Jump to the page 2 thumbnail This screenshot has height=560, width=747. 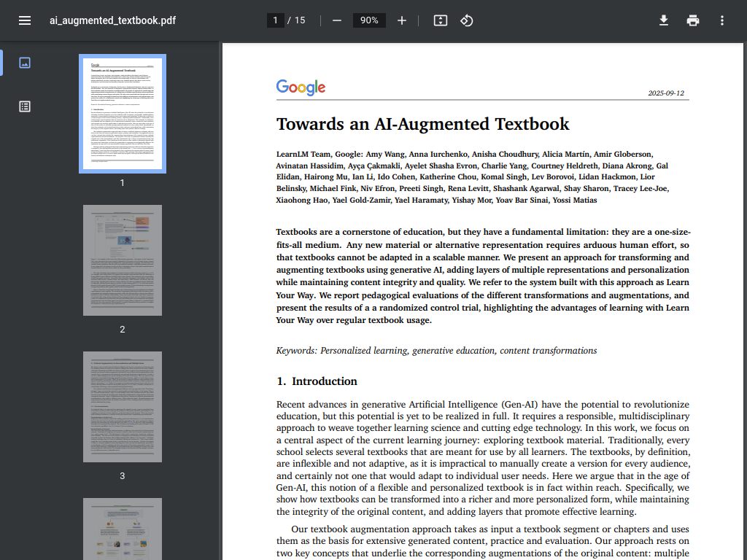[x=123, y=260]
